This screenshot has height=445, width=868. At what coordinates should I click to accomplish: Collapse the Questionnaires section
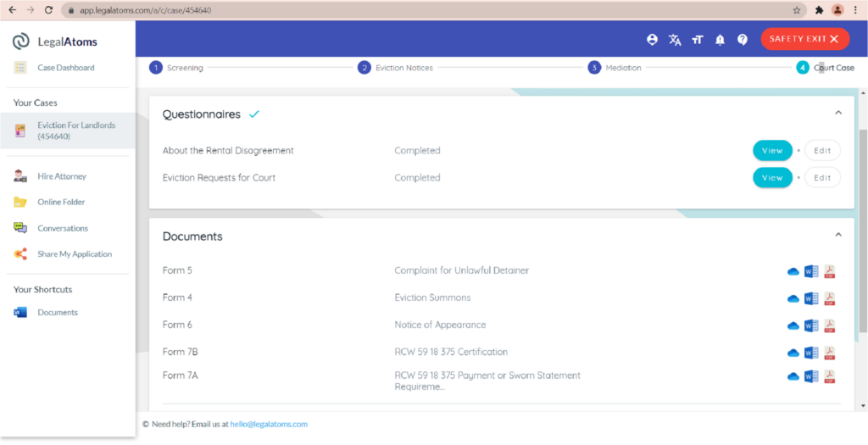click(838, 113)
